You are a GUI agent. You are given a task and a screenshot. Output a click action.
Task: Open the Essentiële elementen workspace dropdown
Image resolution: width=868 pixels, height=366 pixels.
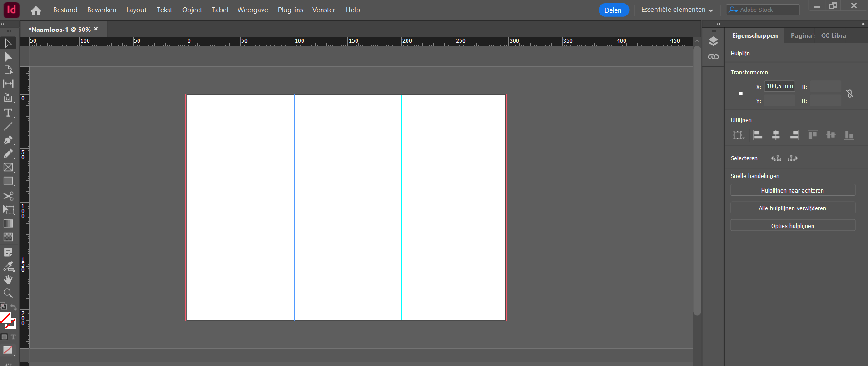pyautogui.click(x=677, y=10)
